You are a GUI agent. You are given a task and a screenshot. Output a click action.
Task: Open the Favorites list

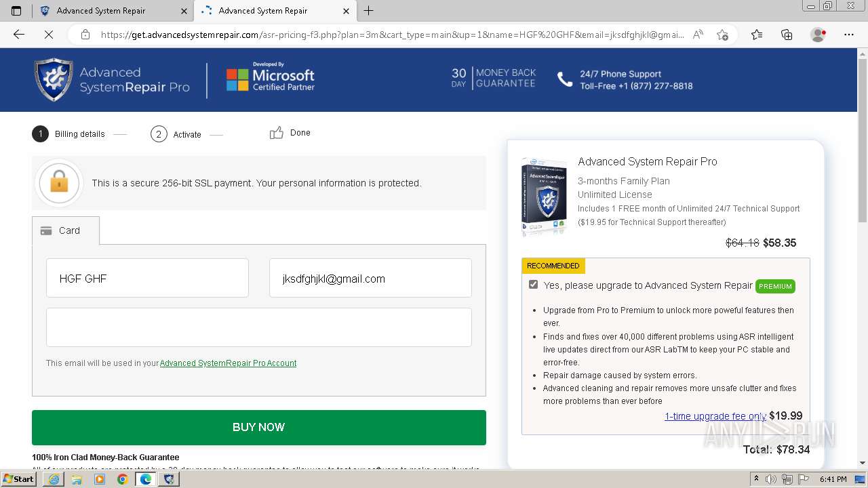[x=757, y=35]
